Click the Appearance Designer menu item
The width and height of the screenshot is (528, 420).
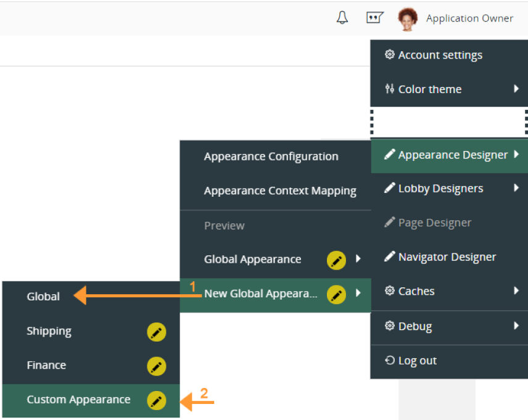click(x=452, y=155)
